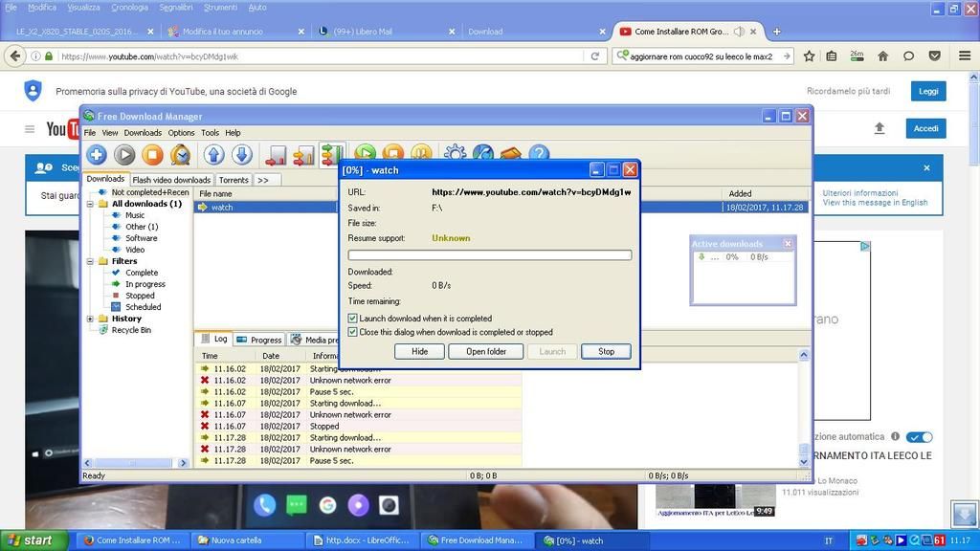
Task: Click the download progress bar in watch dialog
Action: [489, 254]
